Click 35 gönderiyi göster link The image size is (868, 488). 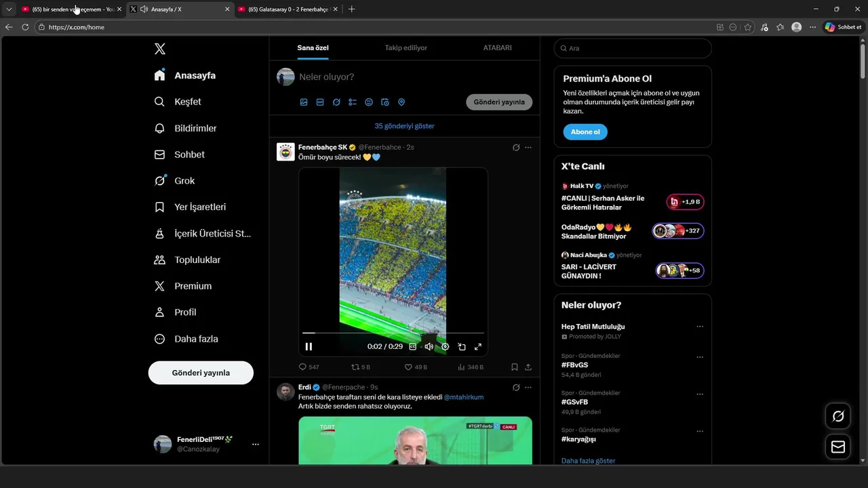tap(404, 126)
